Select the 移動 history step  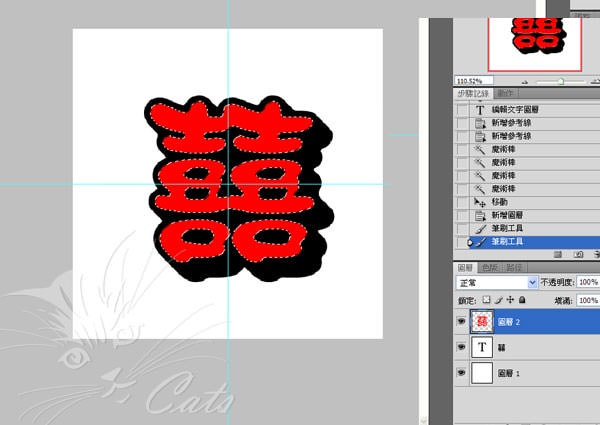click(503, 201)
